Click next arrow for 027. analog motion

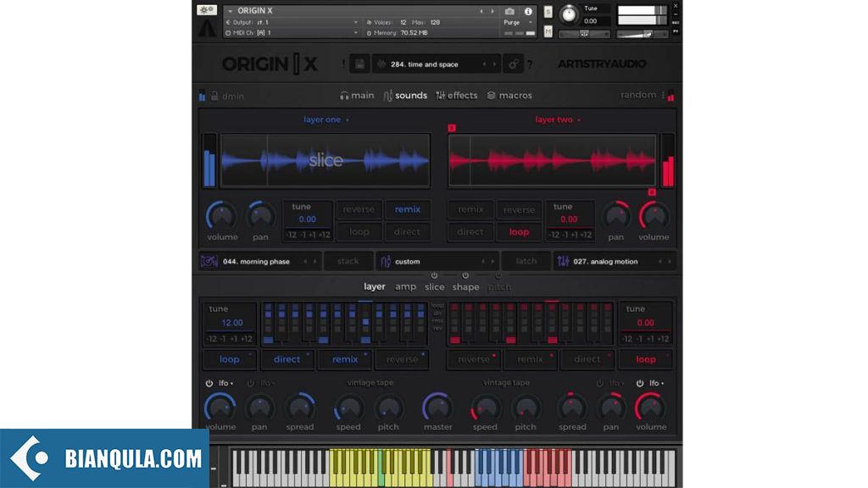click(670, 261)
